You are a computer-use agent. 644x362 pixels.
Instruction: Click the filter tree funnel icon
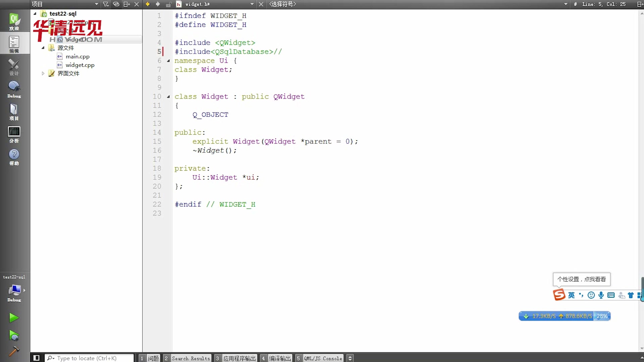pos(106,4)
